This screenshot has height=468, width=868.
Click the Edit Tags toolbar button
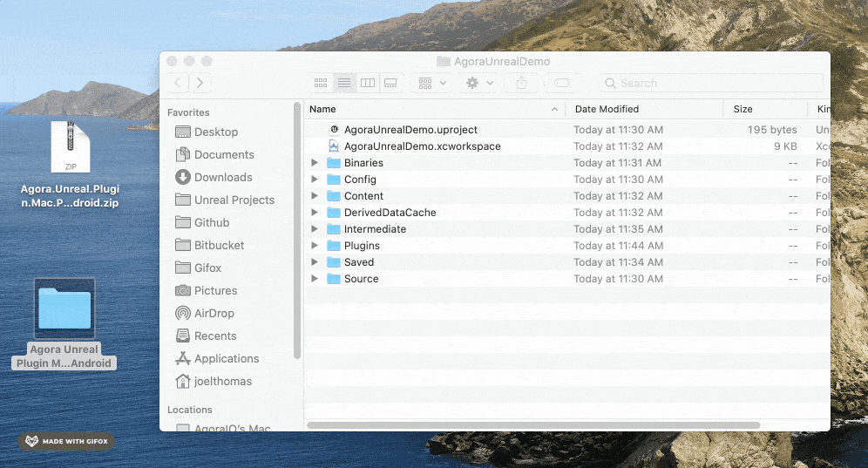tap(561, 83)
